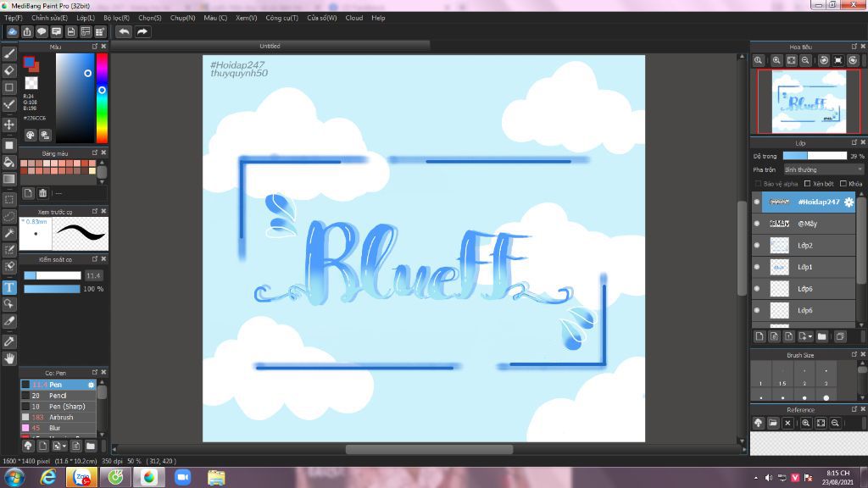Select the Pen (Sharp) brush
The width and height of the screenshot is (868, 488).
pos(58,406)
